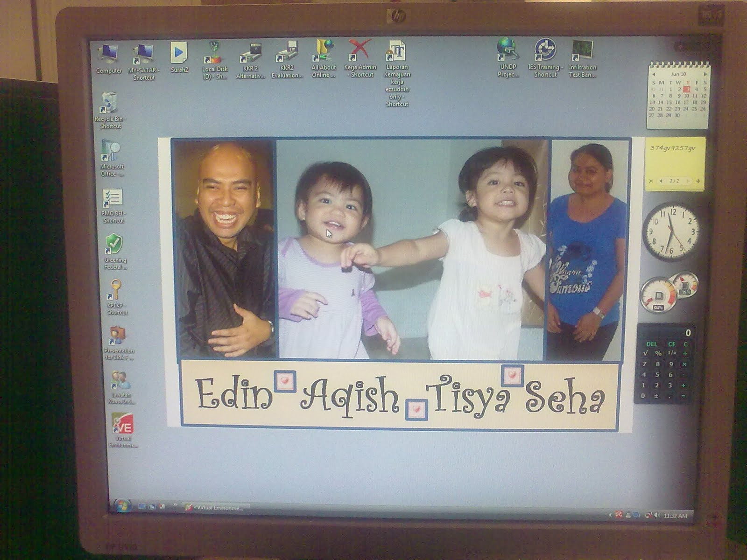The width and height of the screenshot is (747, 560).
Task: Click the Show Desktop quick launch icon
Action: pyautogui.click(x=142, y=506)
